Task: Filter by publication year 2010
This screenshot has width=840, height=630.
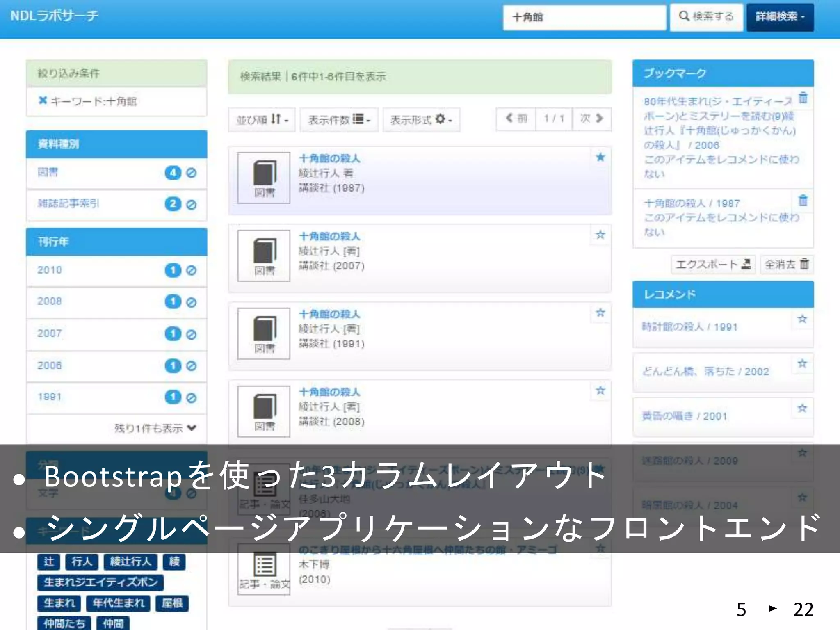Action: pyautogui.click(x=50, y=270)
